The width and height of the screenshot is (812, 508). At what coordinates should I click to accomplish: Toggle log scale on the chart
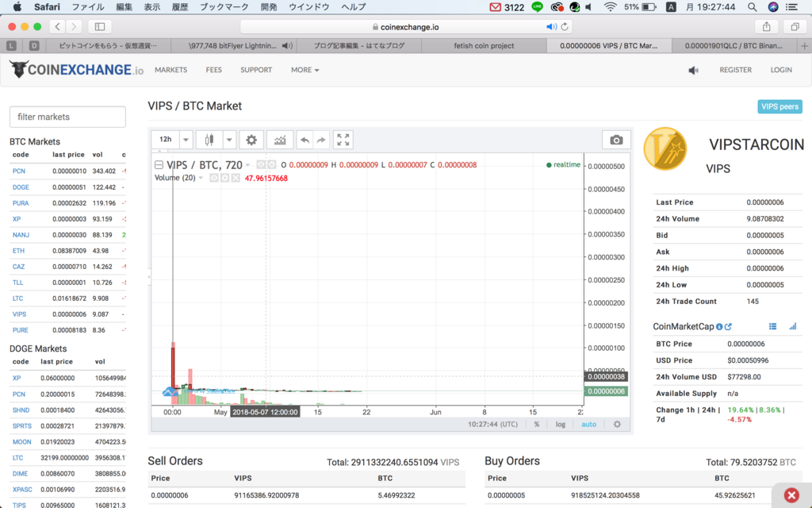[x=561, y=424]
